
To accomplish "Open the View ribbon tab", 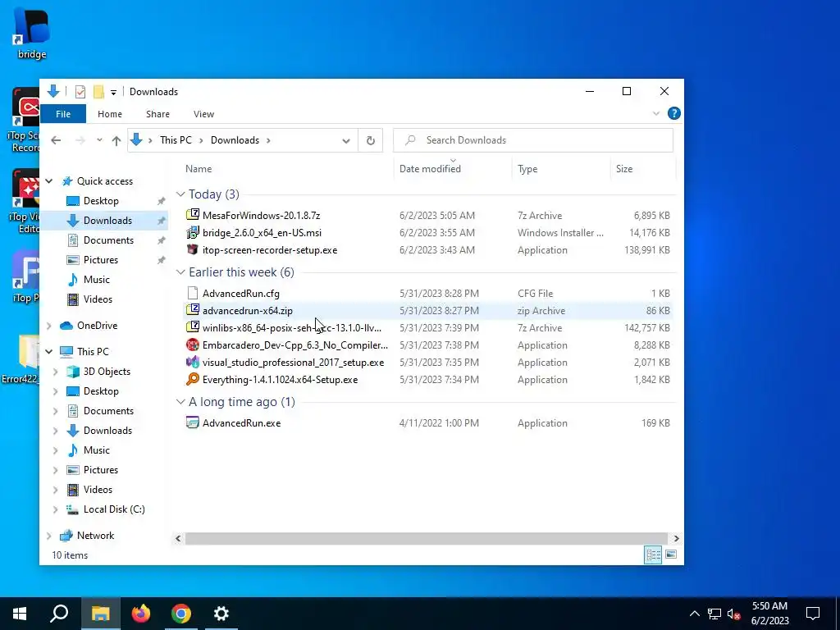I will pos(203,114).
